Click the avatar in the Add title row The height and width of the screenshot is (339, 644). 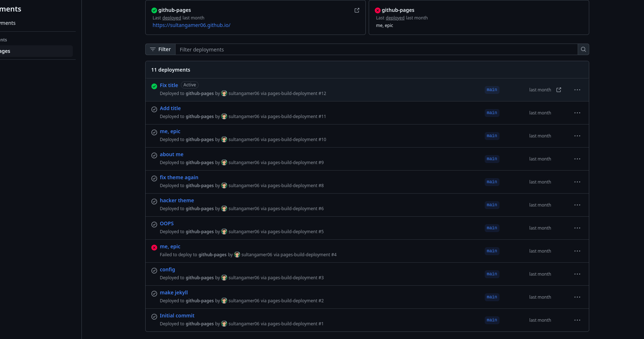pyautogui.click(x=224, y=116)
